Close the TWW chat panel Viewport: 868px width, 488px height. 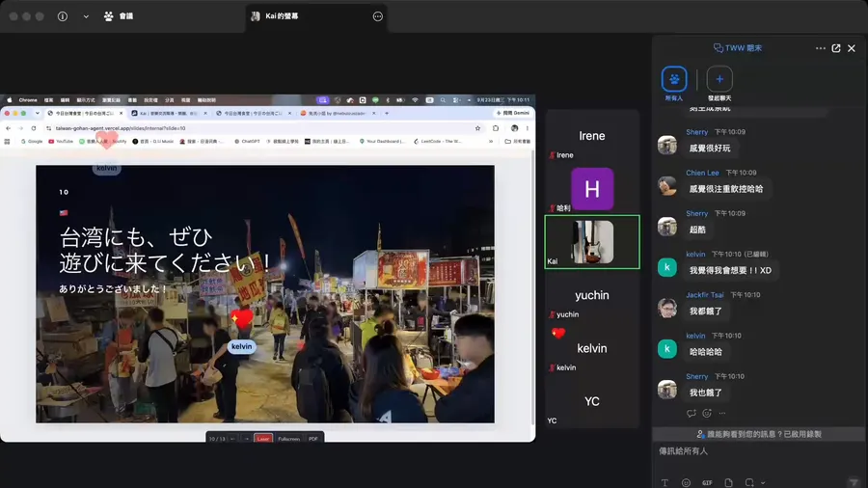click(852, 48)
